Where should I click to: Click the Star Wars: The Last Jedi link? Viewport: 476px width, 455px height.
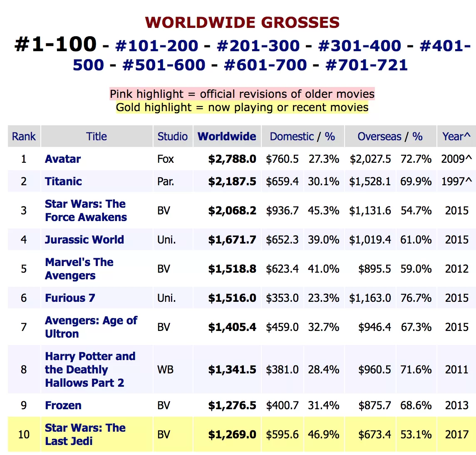click(85, 435)
